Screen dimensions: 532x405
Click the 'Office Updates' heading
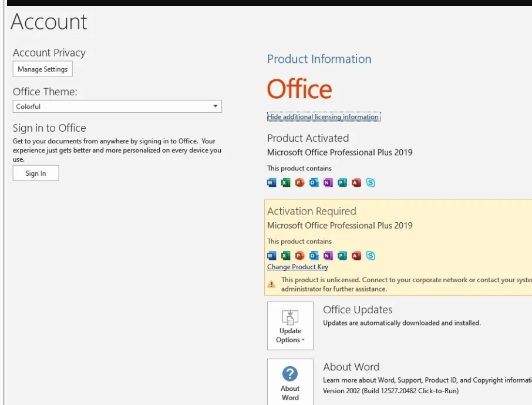358,310
